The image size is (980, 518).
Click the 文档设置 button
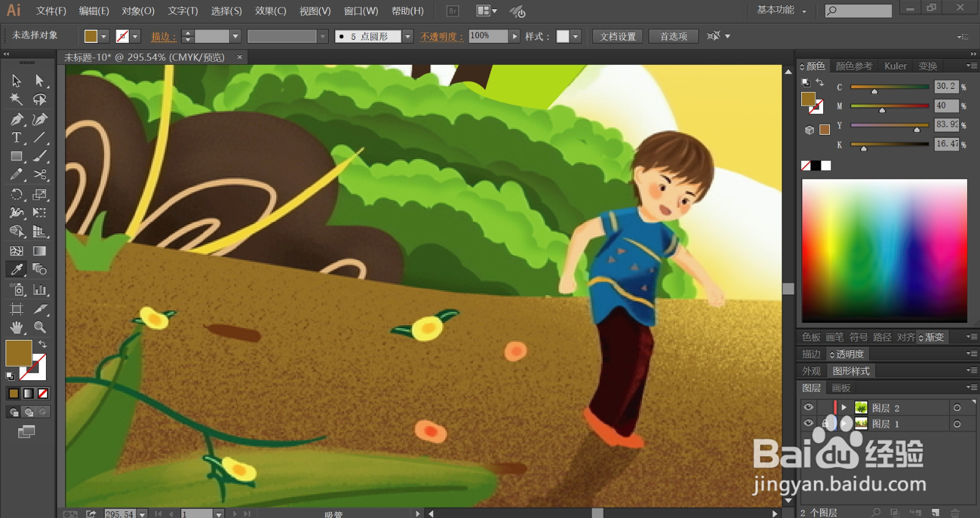point(618,37)
